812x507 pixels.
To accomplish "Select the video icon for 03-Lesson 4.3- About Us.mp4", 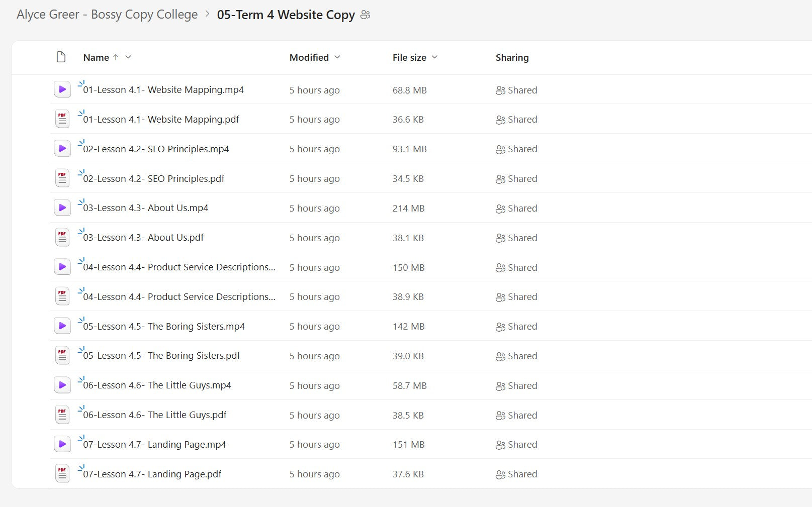I will coord(62,207).
